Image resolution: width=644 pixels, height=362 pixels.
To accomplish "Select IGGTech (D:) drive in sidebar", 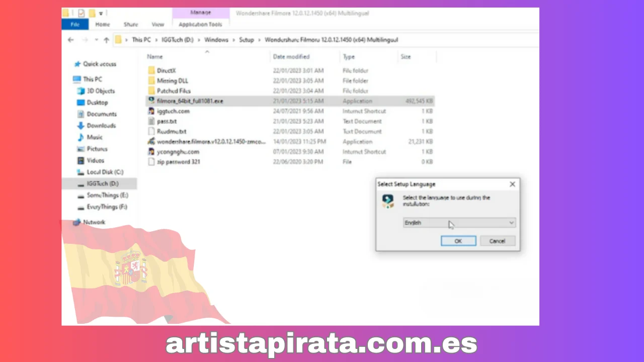I will point(98,184).
